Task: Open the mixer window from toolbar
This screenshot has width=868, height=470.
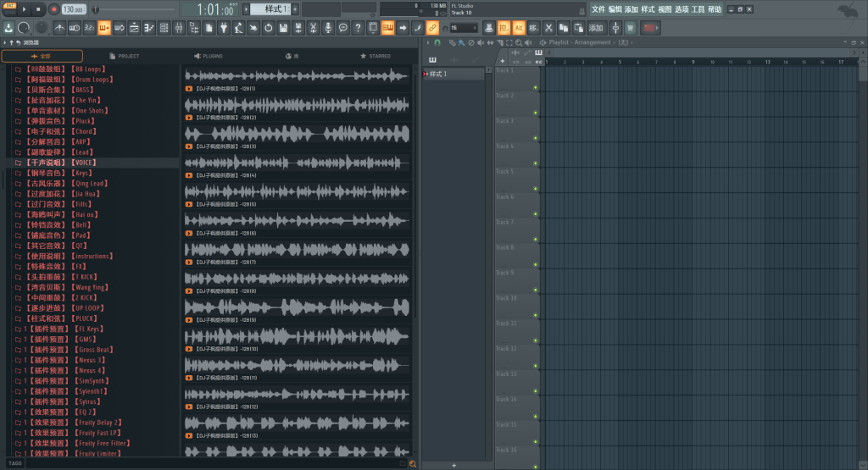Action: point(179,28)
